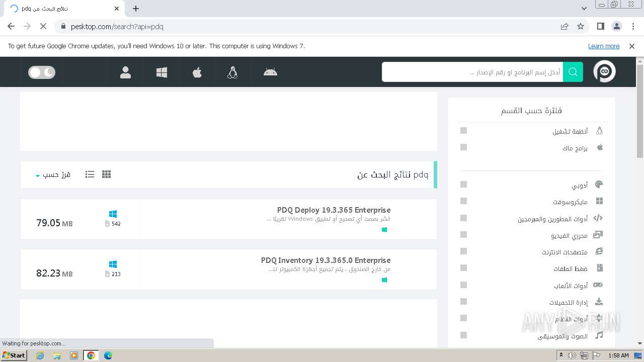
Task: Go back to previous page
Action: [11, 26]
